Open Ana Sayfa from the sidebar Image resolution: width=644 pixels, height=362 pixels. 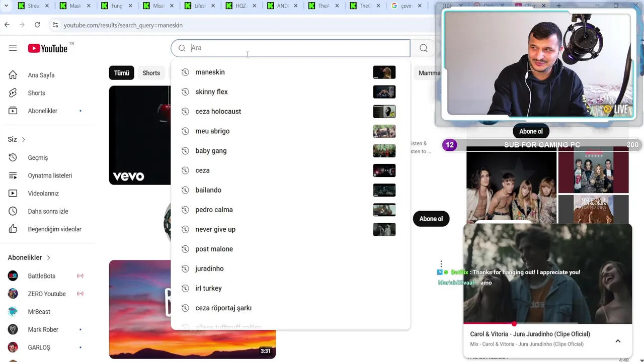[x=41, y=75]
